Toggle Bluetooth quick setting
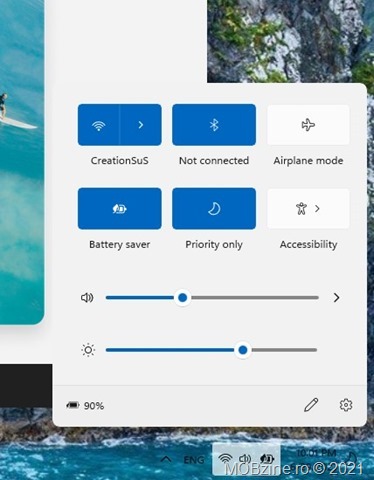This screenshot has width=374, height=480. [x=214, y=125]
